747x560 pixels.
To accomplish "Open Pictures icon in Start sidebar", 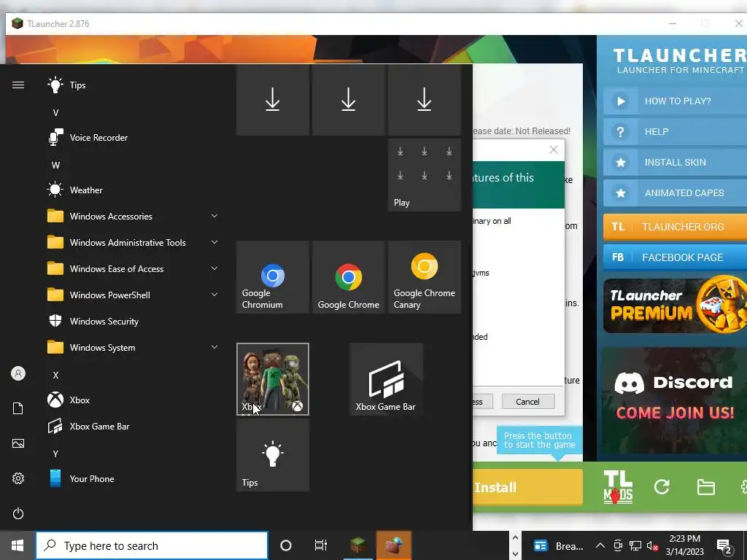I will coord(18,443).
